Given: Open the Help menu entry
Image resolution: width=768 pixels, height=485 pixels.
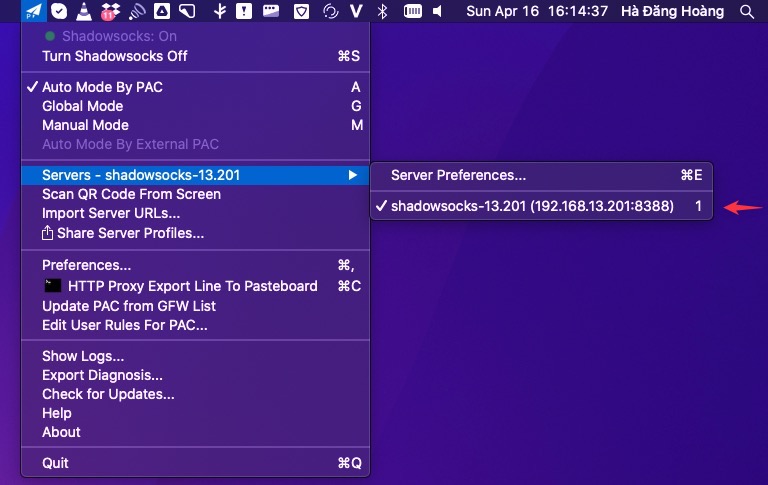Looking at the screenshot, I should click(x=195, y=413).
